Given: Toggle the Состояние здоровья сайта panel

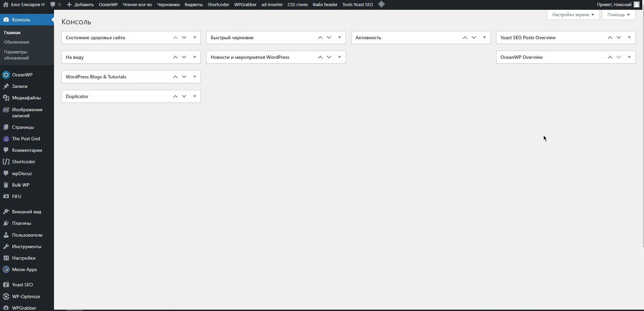Looking at the screenshot, I should [x=195, y=38].
